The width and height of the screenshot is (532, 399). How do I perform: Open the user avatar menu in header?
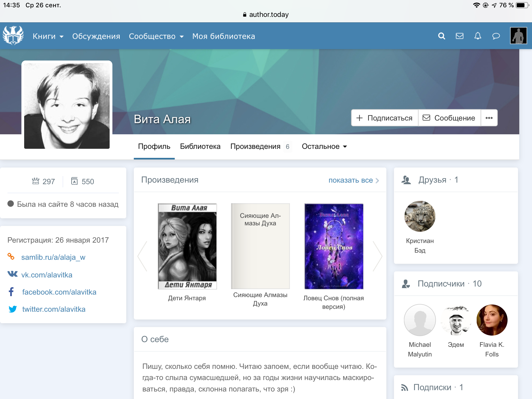(518, 36)
